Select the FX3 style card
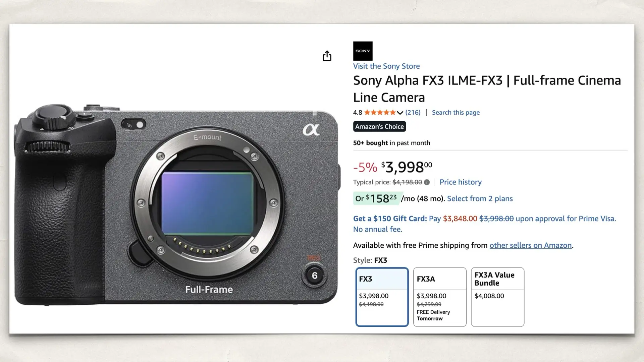Screen dimensions: 644x362 (x=382, y=297)
